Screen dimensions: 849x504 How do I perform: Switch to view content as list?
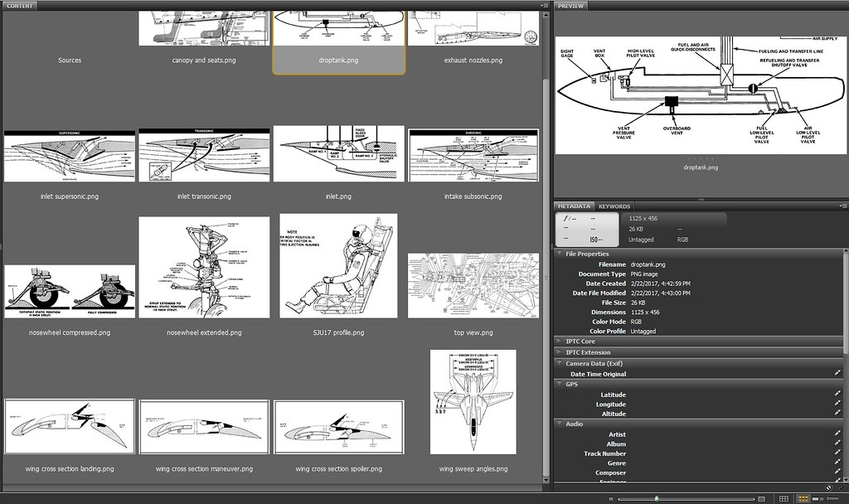coord(832,498)
